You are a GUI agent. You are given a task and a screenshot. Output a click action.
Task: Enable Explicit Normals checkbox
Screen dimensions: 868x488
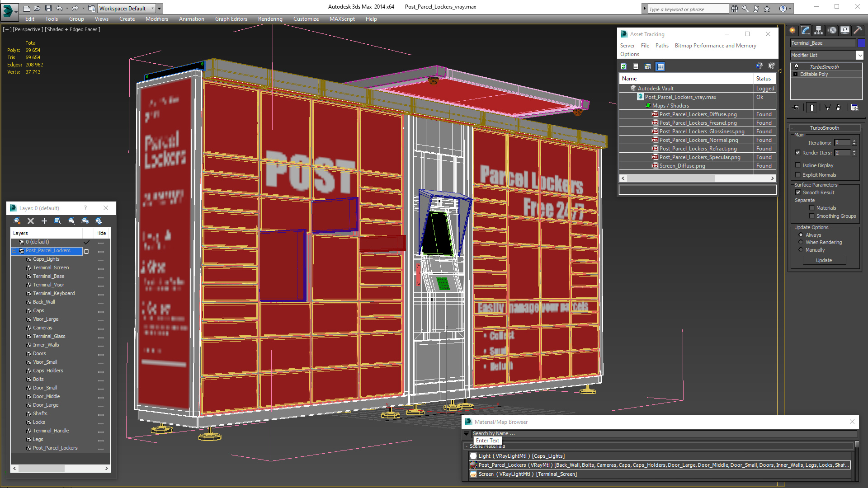coord(798,175)
